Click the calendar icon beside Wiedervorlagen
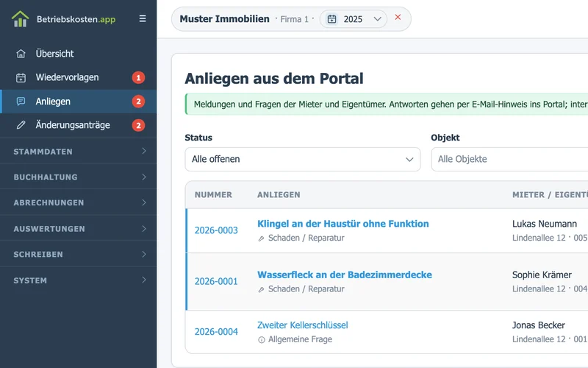 pyautogui.click(x=21, y=78)
